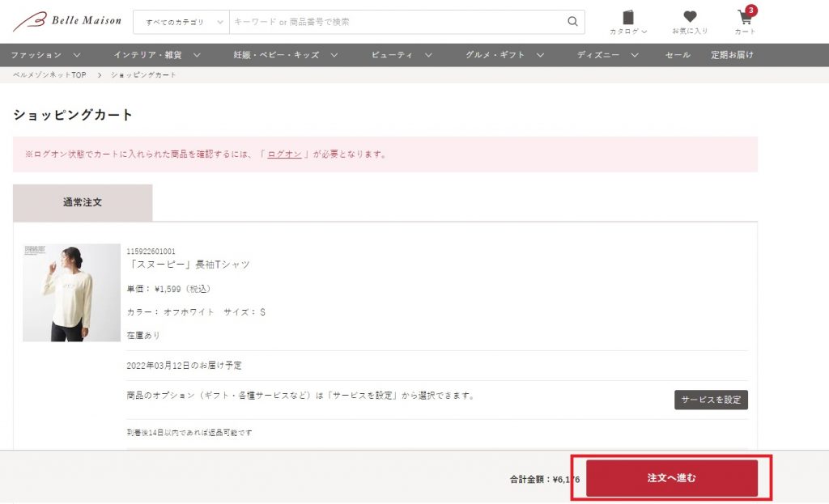Click the Belle Maison logo

67,21
